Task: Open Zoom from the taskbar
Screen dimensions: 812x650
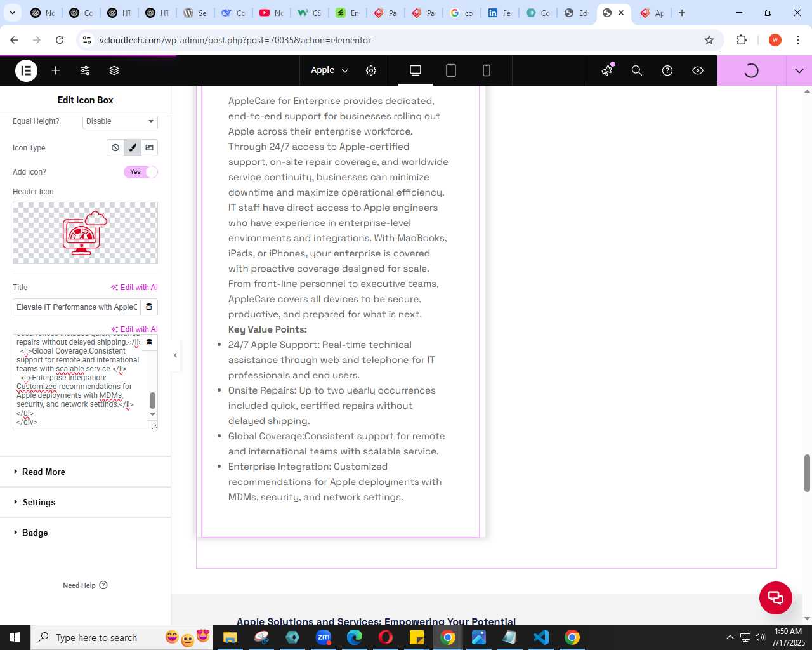Action: 324,637
